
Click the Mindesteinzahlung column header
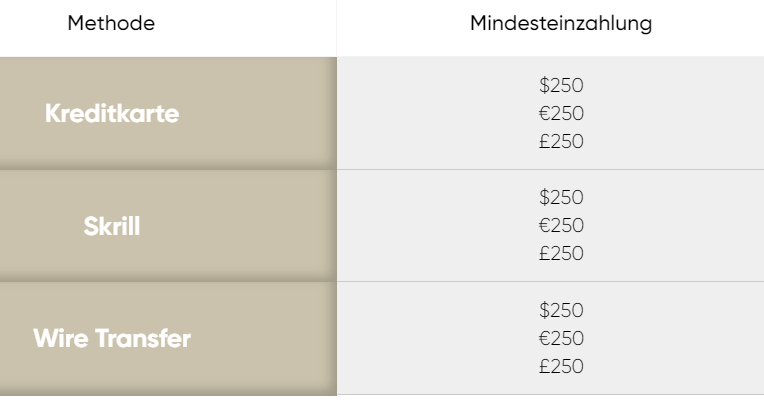[x=551, y=28]
